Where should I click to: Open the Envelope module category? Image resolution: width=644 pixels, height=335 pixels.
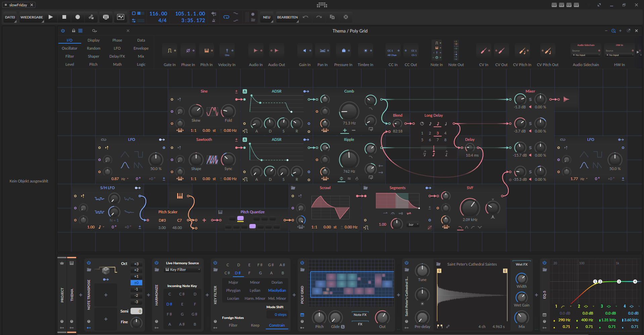click(141, 48)
